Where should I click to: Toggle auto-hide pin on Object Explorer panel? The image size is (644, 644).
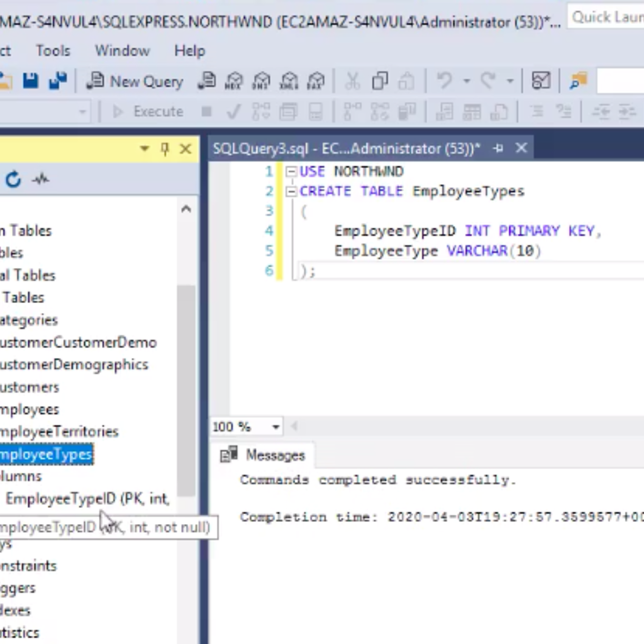pyautogui.click(x=165, y=149)
